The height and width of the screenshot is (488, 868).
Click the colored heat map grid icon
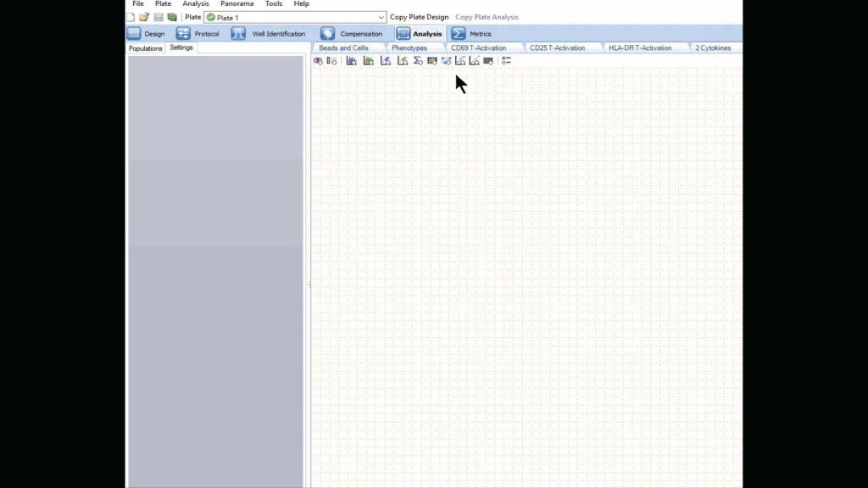pyautogui.click(x=431, y=61)
